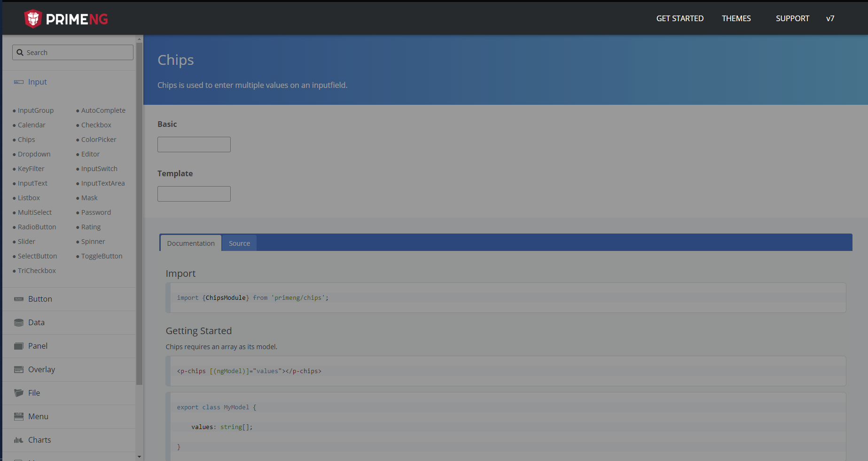
Task: Click the Button section icon
Action: click(x=18, y=298)
